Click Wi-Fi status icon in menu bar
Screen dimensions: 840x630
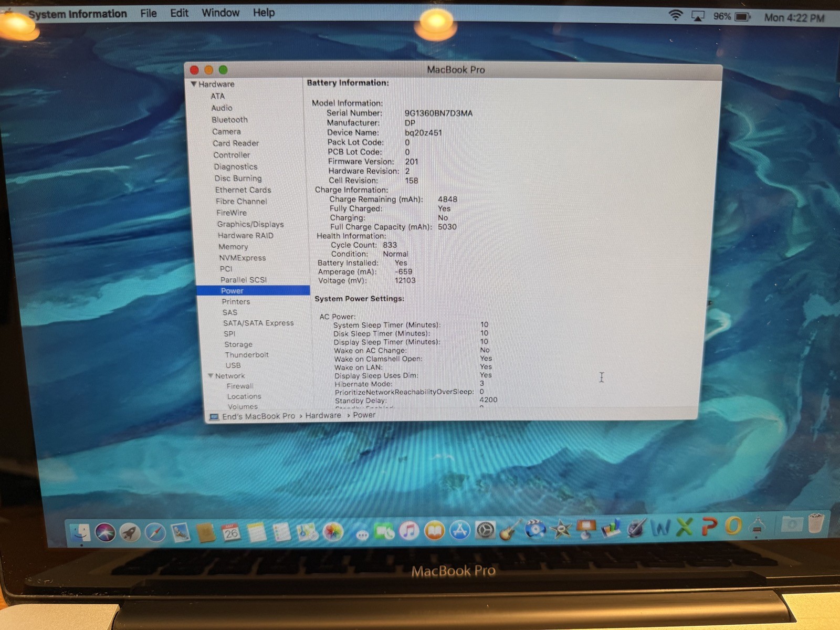(x=676, y=16)
